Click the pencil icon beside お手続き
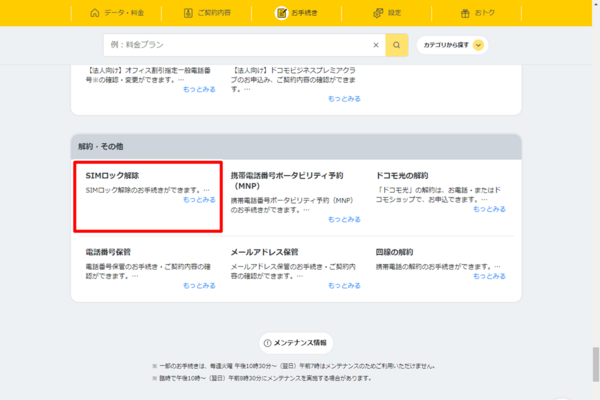The height and width of the screenshot is (400, 600). [282, 13]
